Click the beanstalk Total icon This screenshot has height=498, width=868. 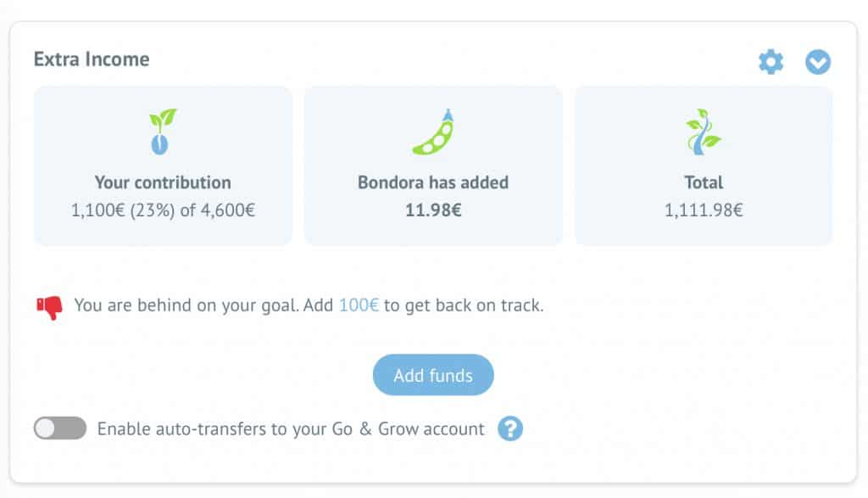click(703, 131)
